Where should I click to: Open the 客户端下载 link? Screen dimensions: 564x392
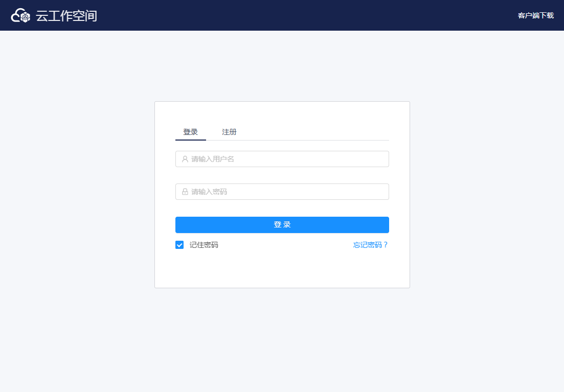tap(535, 15)
